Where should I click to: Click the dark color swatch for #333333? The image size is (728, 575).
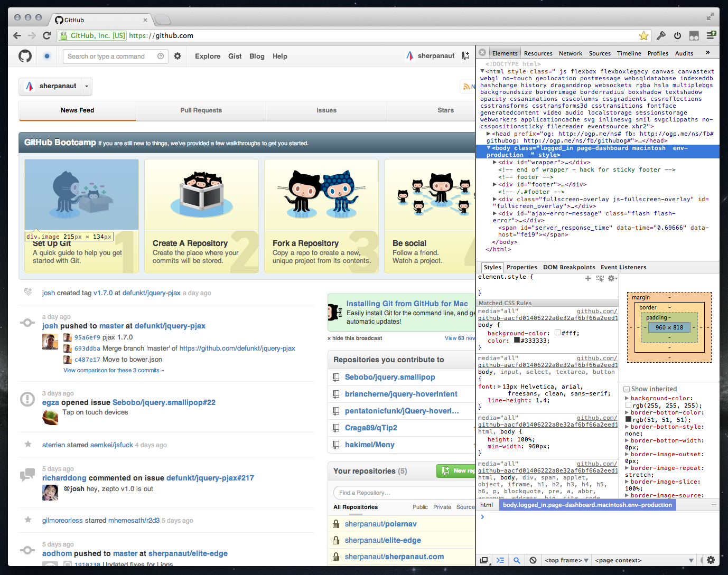517,340
